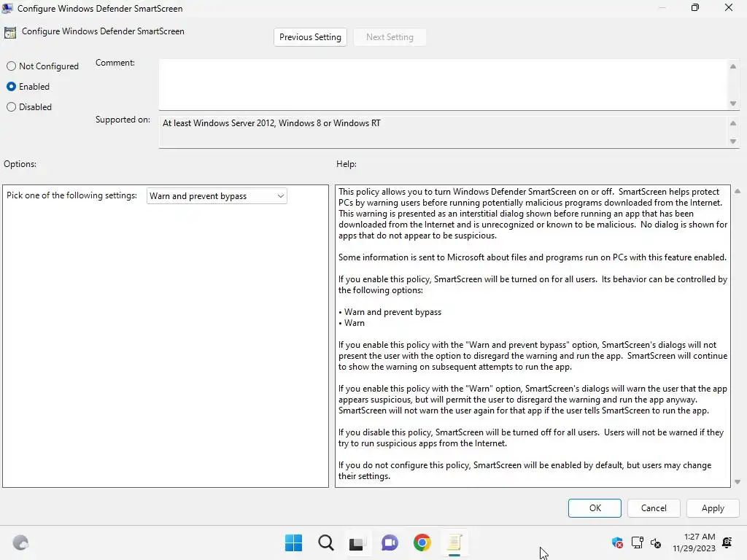Click the Supported on scroll-down arrow
This screenshot has height=560, width=747.
(733, 141)
